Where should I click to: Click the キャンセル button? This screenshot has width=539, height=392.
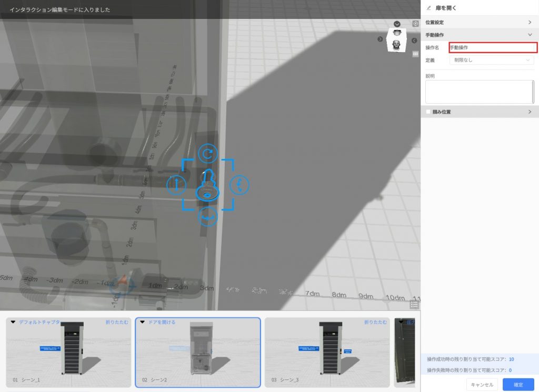[x=482, y=385]
